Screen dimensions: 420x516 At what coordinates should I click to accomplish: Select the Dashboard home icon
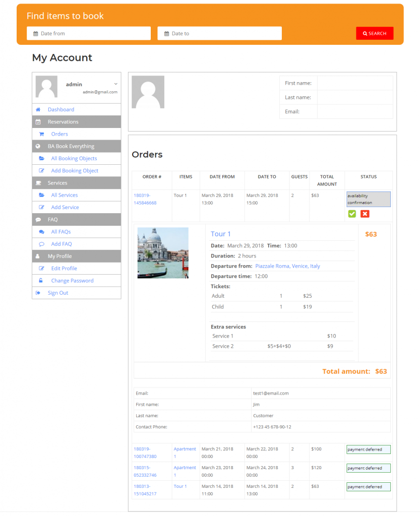tap(37, 109)
